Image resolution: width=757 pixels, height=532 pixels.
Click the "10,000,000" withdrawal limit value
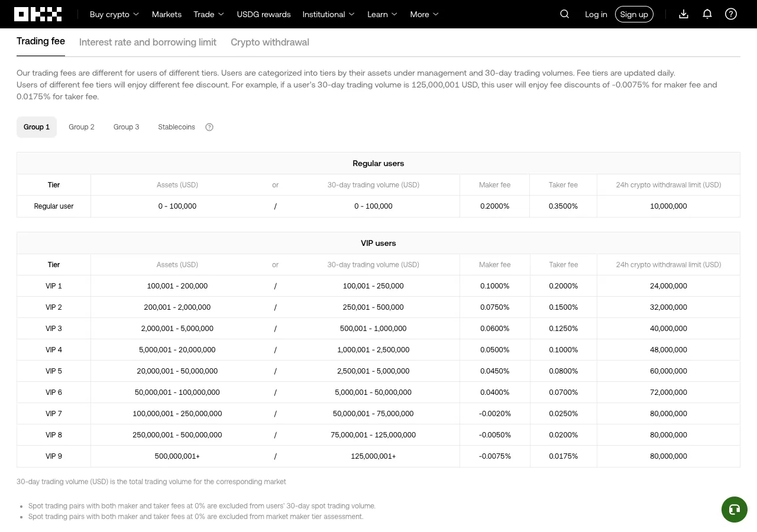tap(668, 206)
